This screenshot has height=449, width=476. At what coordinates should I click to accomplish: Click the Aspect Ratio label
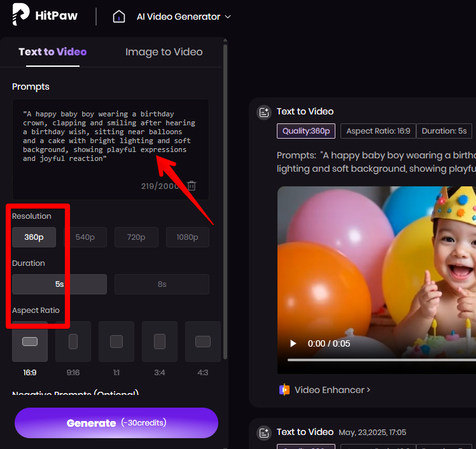coord(36,310)
